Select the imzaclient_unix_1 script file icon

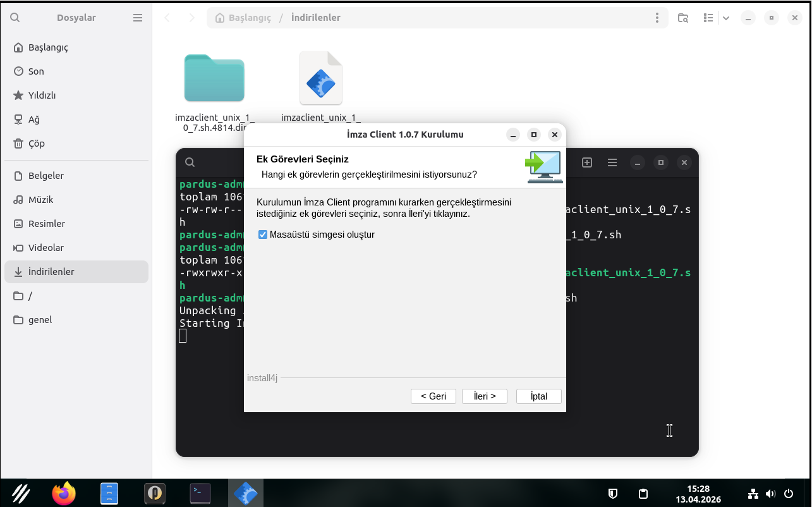[321, 78]
